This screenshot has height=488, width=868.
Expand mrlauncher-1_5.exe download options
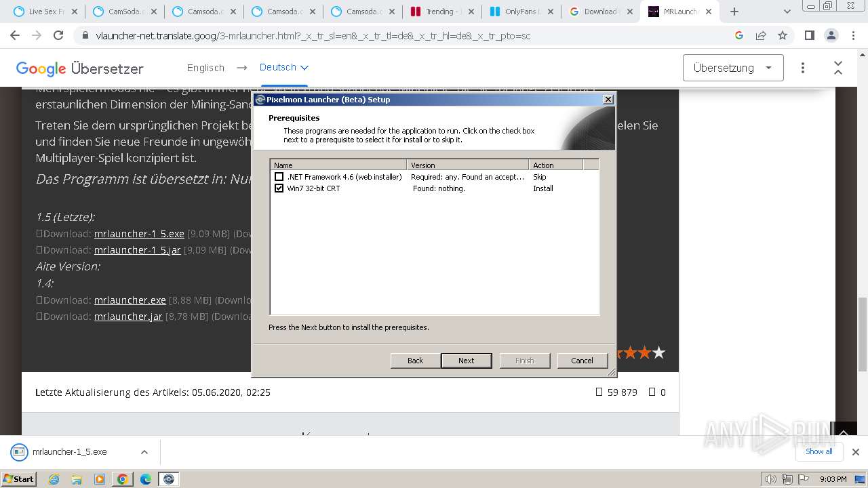144,452
